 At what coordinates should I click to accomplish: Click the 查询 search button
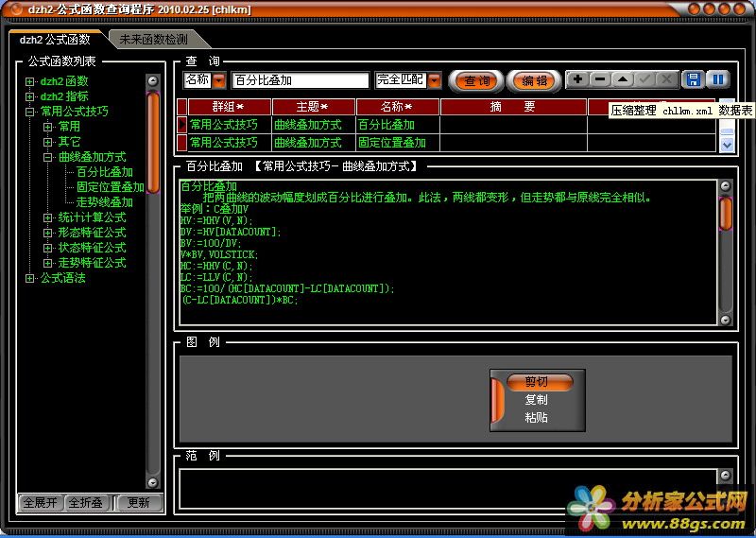[476, 80]
